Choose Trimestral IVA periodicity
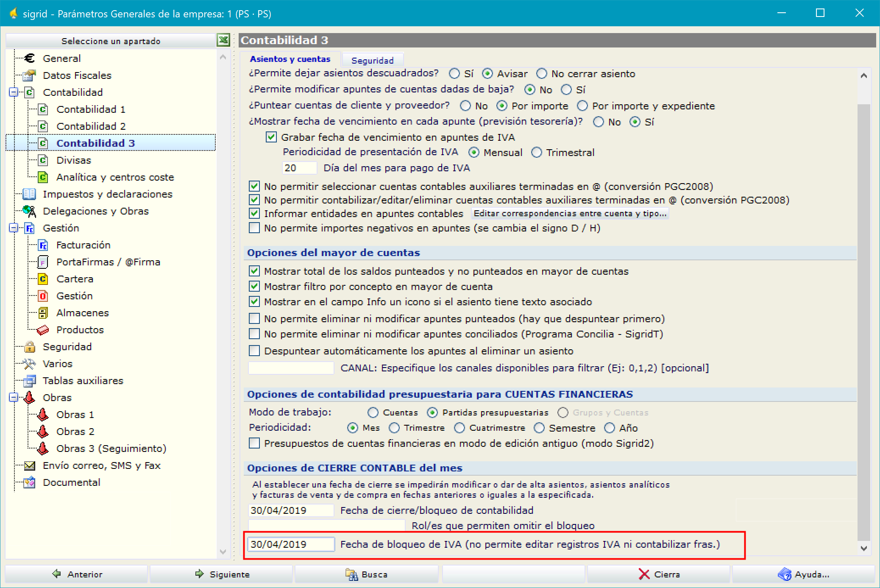880x588 pixels. [537, 152]
